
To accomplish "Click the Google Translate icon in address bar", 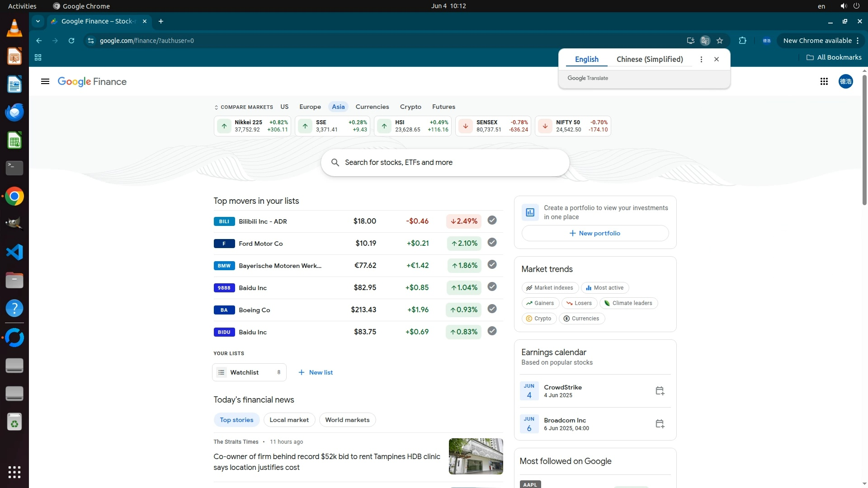I will (x=705, y=41).
